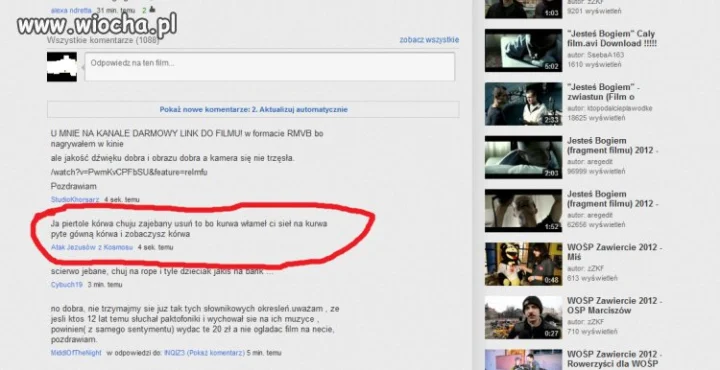Open 'zobacz wszystkie' comments link
Viewport: 720px width, 370px height.
429,40
